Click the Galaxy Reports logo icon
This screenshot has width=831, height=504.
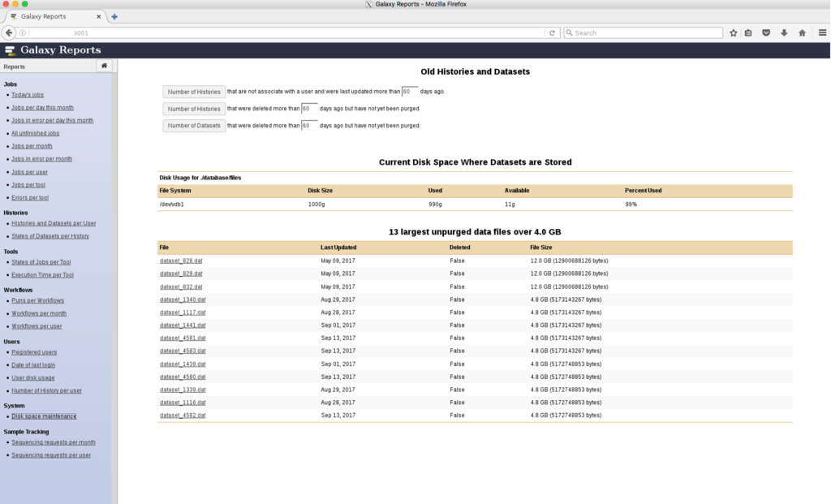[10, 50]
